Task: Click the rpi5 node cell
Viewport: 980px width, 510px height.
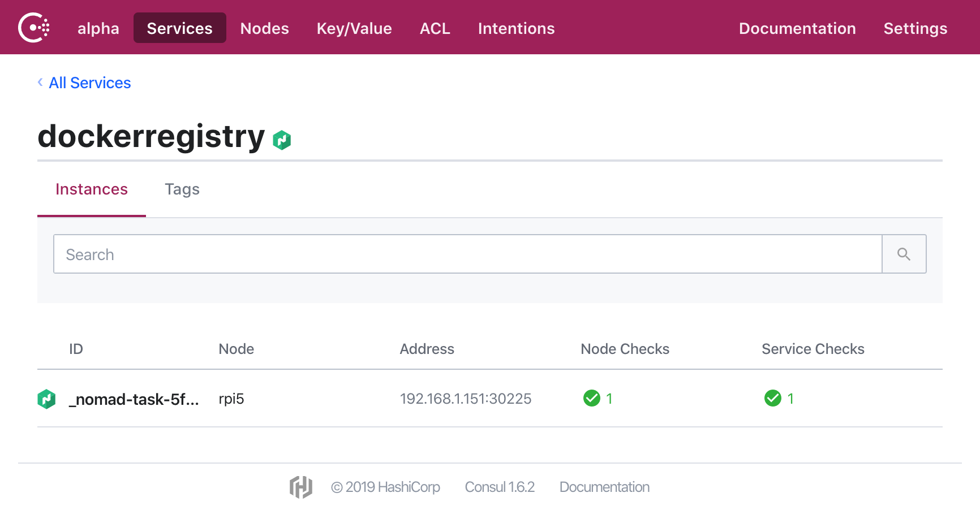Action: pos(231,399)
